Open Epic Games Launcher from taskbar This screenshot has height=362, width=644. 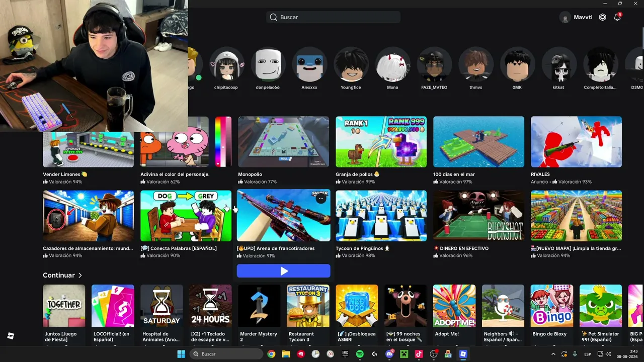(345, 354)
